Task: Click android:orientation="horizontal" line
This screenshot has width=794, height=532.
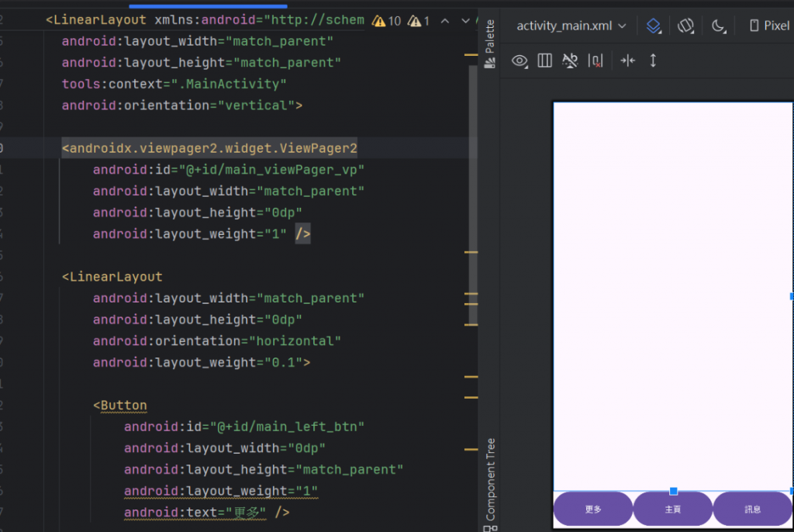Action: click(217, 341)
